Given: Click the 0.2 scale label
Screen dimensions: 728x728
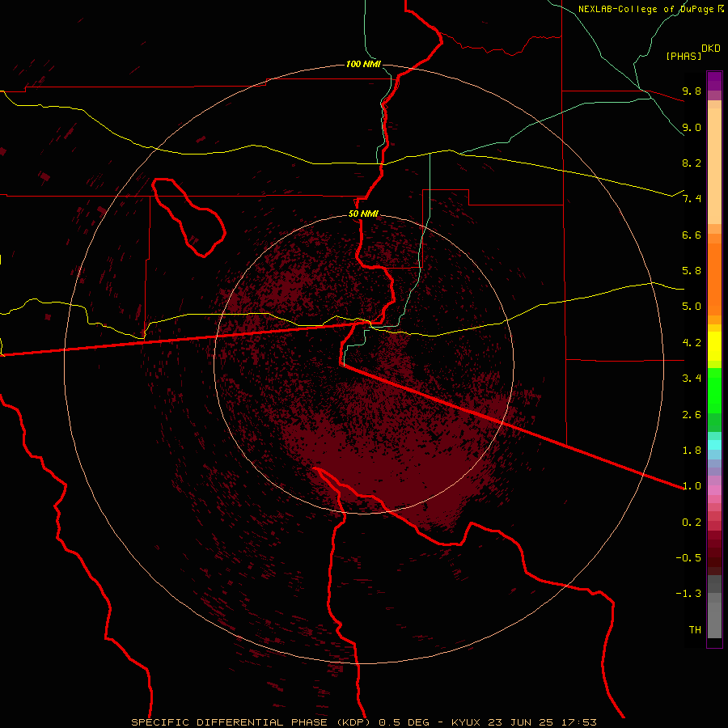Looking at the screenshot, I should (x=692, y=523).
